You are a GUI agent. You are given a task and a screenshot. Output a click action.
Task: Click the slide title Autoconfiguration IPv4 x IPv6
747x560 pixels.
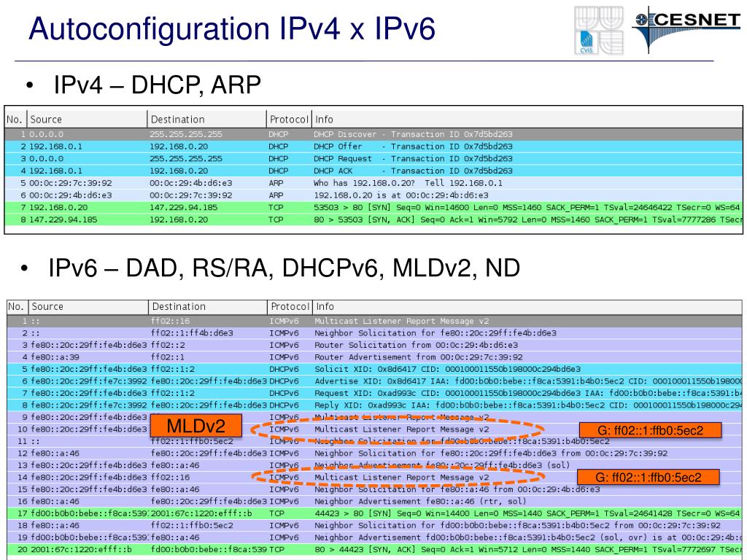(x=231, y=28)
